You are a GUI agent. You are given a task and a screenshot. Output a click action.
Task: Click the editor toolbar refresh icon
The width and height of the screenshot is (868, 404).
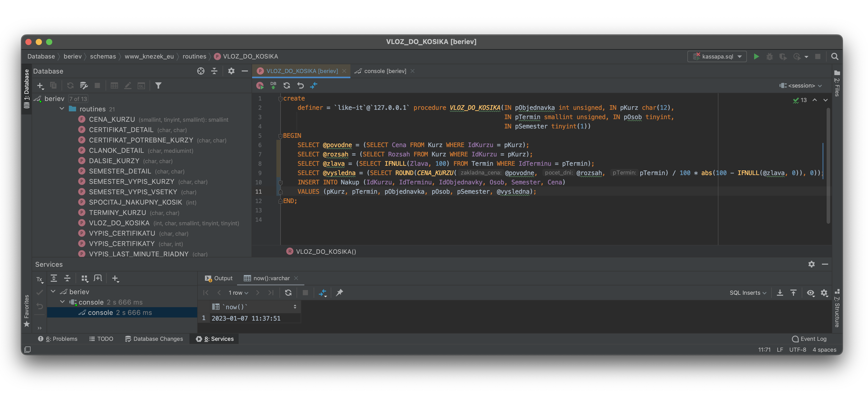[x=287, y=86]
